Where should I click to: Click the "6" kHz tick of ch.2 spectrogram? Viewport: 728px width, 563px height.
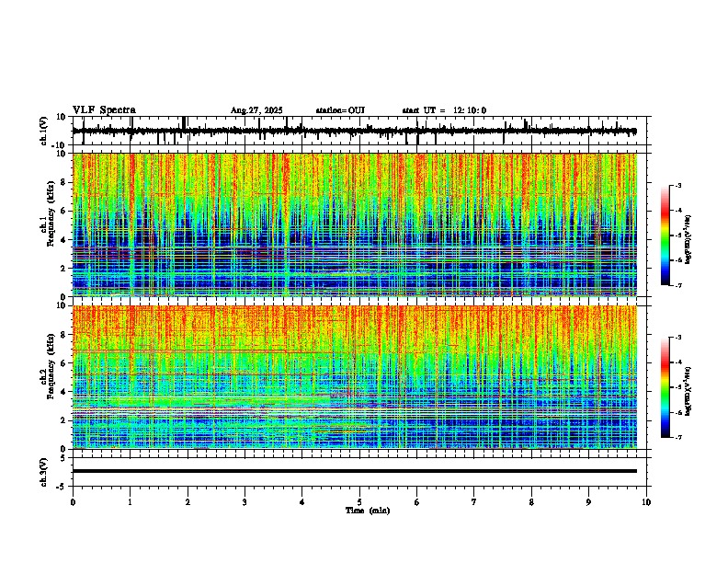coord(64,362)
